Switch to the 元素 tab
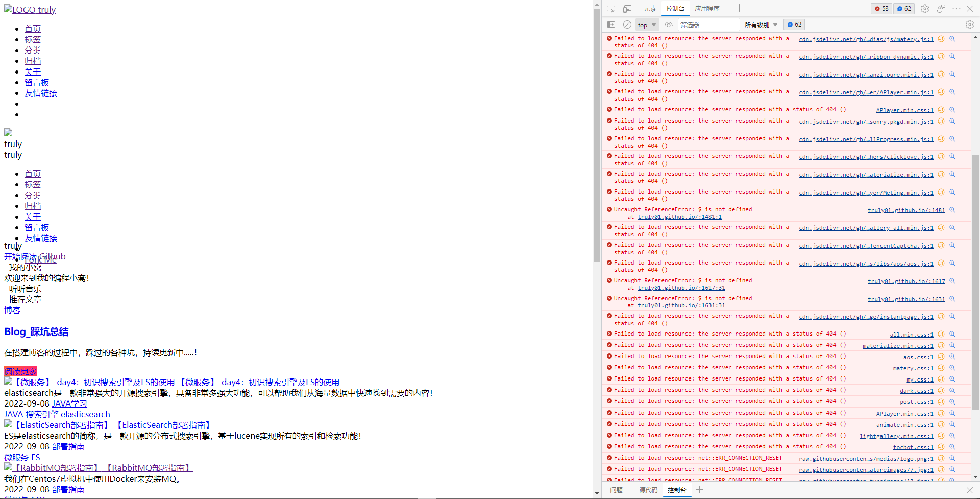Image resolution: width=980 pixels, height=499 pixels. coord(650,9)
